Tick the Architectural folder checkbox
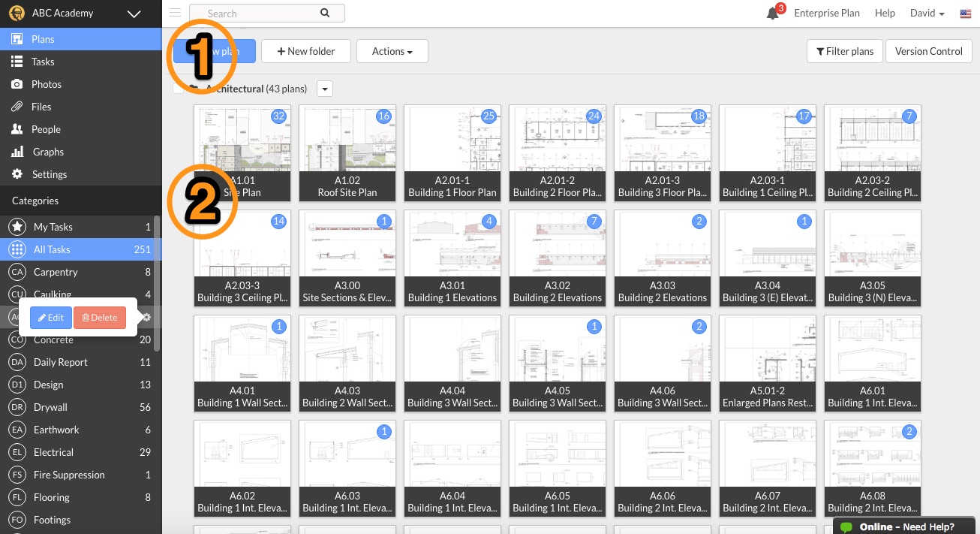The width and height of the screenshot is (980, 534). [178, 89]
